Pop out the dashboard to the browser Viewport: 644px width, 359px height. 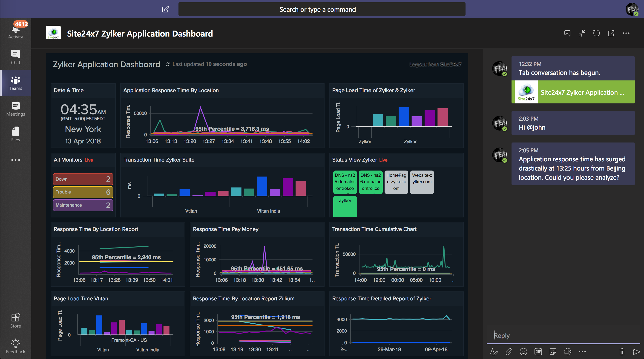(x=611, y=33)
